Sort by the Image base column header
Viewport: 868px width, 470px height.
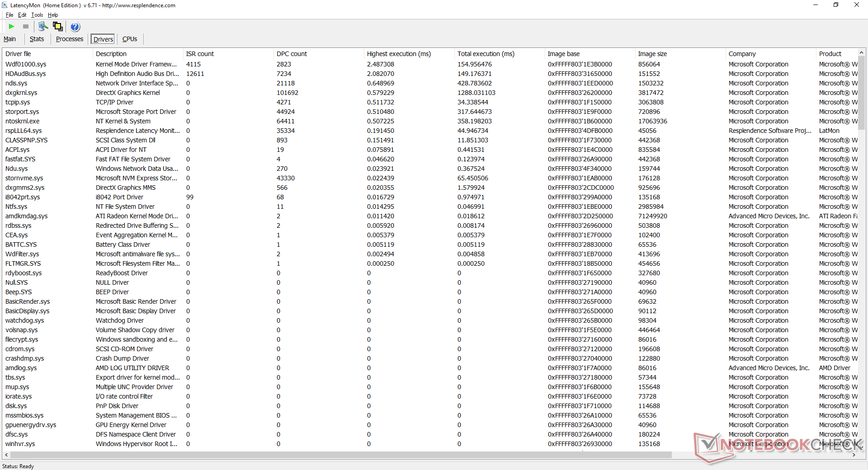click(x=590, y=54)
